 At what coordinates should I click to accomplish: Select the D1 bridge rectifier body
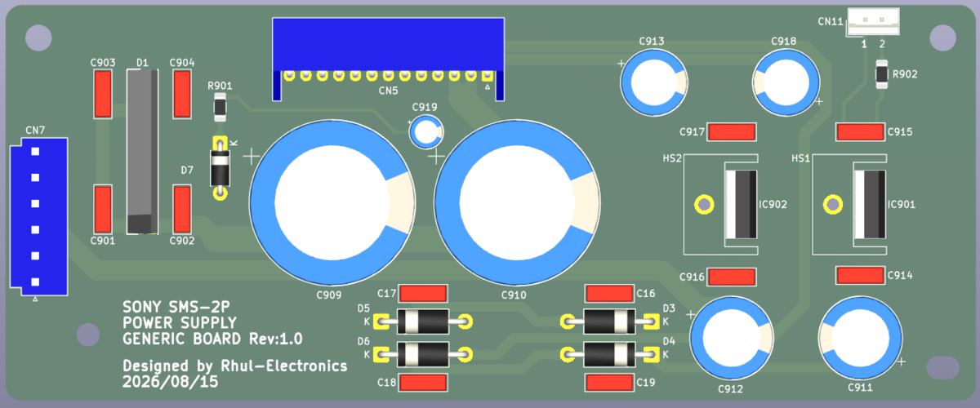pos(142,151)
